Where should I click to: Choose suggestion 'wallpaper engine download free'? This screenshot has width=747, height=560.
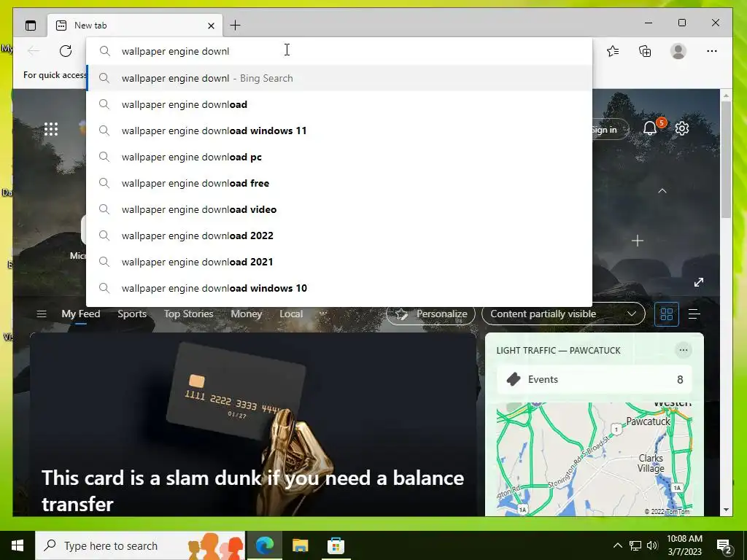pos(339,183)
